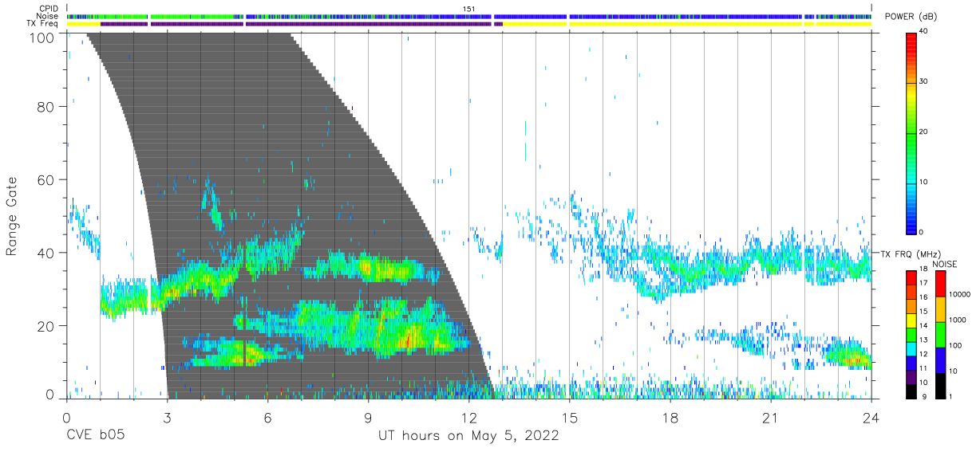Screen dimensions: 980x452
Task: Click the 10000 label on NOISE scale
Action: (962, 295)
